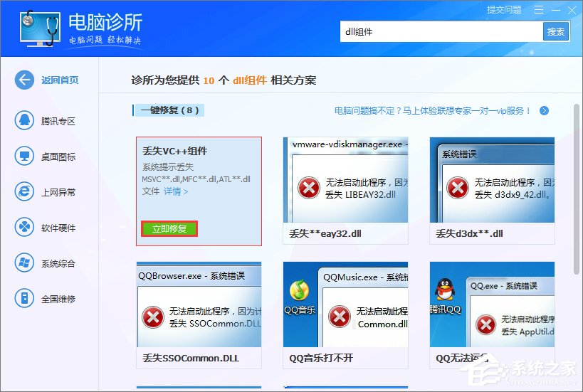Click the back arrow icon for 返回首页

[x=24, y=80]
